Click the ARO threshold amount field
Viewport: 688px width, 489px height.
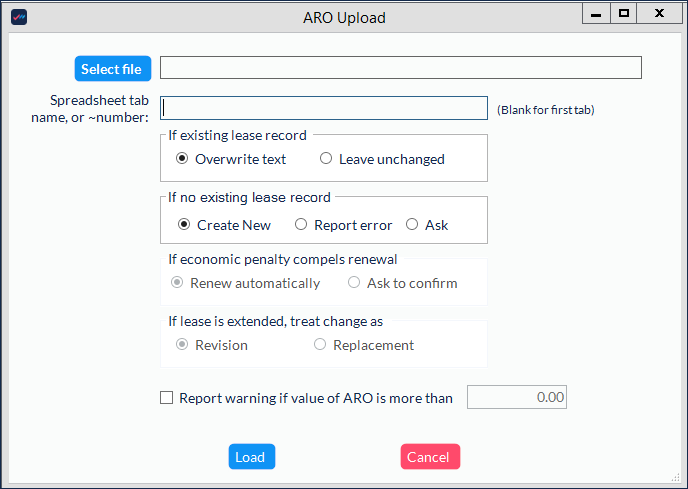pyautogui.click(x=517, y=397)
